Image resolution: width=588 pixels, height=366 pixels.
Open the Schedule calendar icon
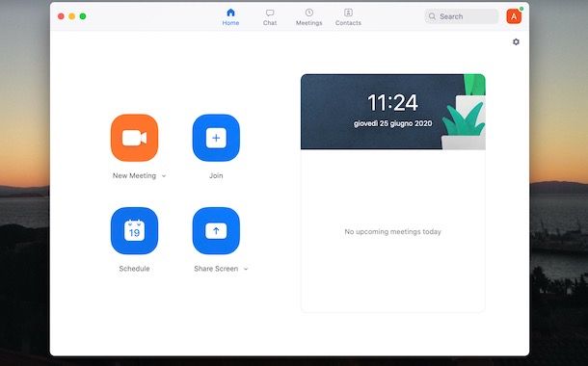click(134, 230)
